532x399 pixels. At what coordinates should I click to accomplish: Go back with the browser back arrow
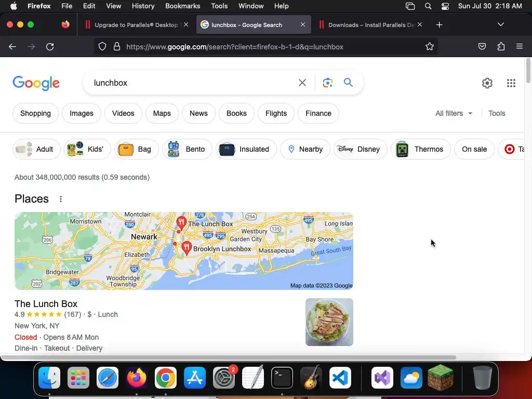[x=12, y=47]
